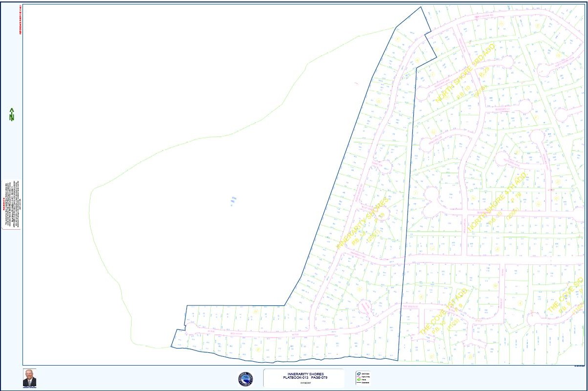The width and height of the screenshot is (588, 391).
Task: Select the green Parcel legend symbol
Action: click(359, 379)
